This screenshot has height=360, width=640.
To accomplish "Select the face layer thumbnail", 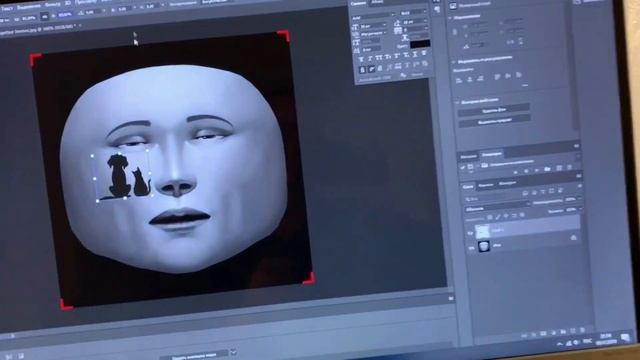I will coord(484,246).
